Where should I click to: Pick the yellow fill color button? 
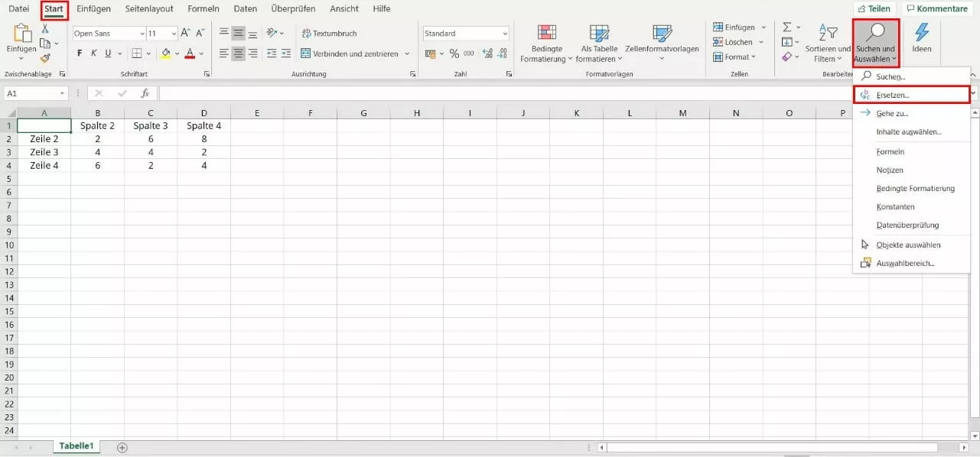164,53
